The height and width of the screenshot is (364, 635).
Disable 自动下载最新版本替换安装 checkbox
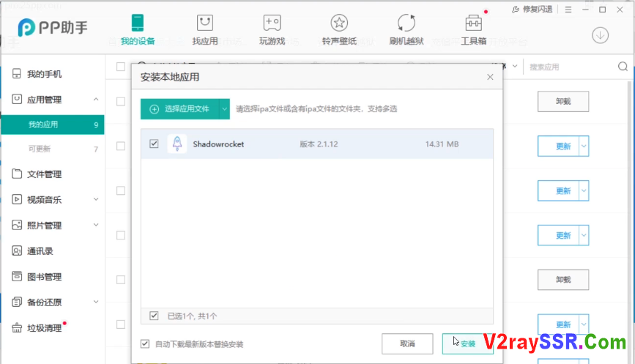tap(145, 343)
